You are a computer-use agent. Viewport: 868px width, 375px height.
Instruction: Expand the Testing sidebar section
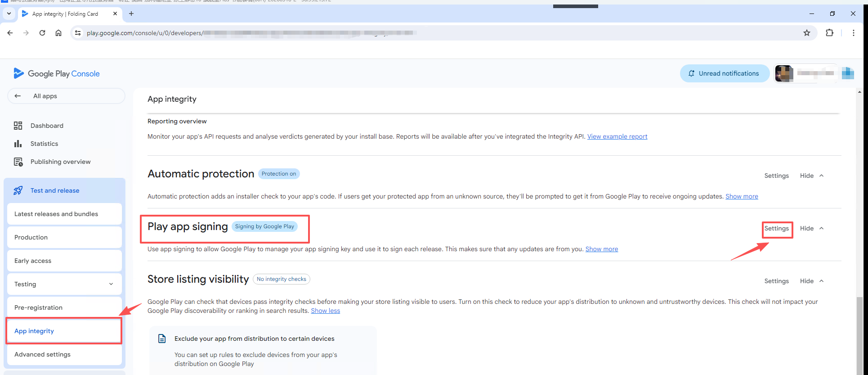111,284
